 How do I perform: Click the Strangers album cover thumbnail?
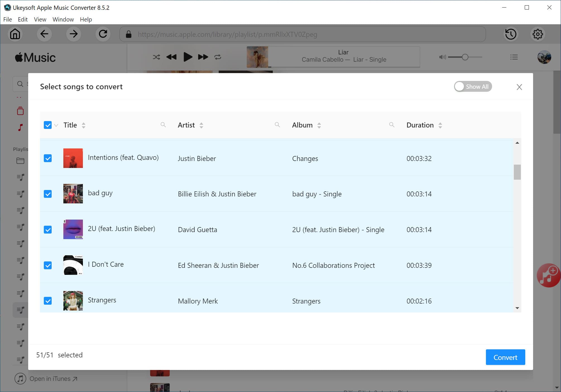73,301
